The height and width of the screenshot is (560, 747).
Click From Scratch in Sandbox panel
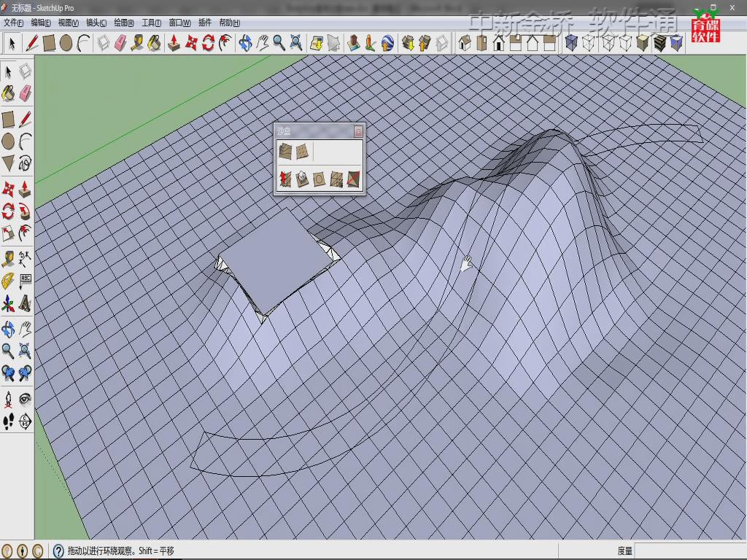[302, 152]
